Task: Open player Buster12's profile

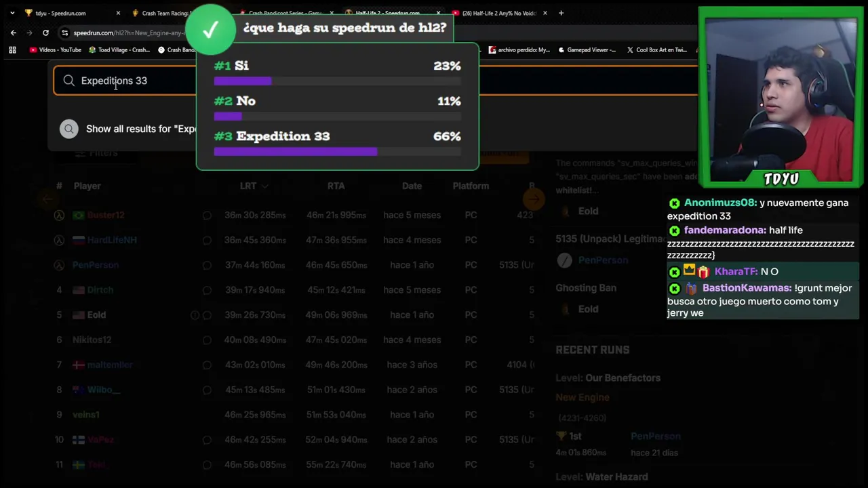Action: pos(106,215)
